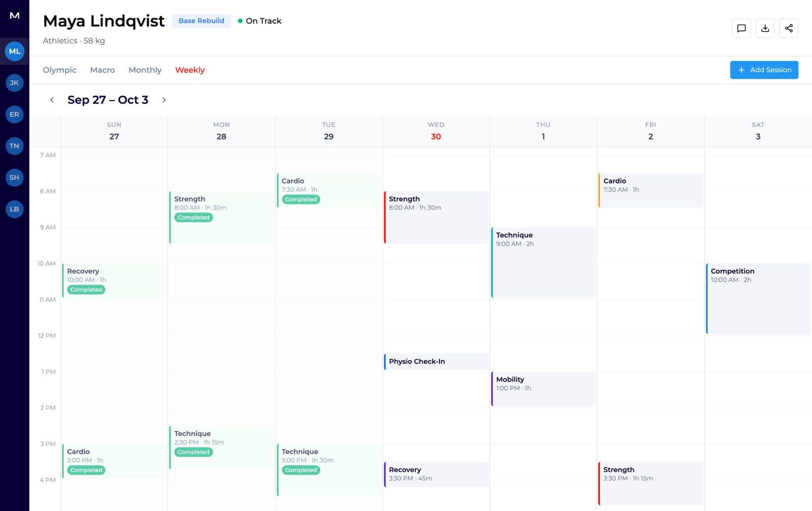The image size is (812, 511).
Task: Open Sunday Cardio 3:00 PM session
Action: pos(114,461)
